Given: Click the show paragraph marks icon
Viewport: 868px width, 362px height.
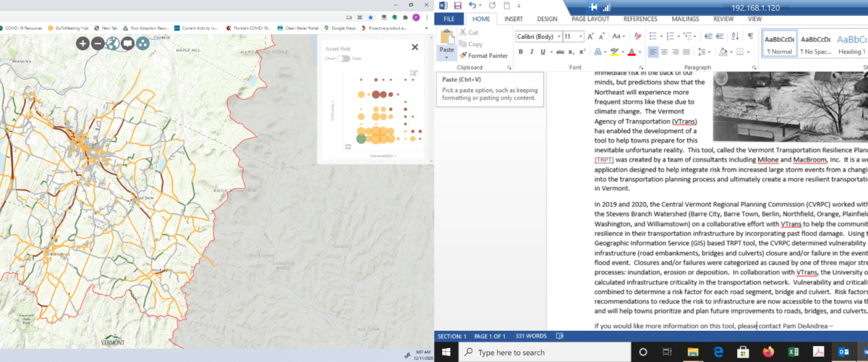Looking at the screenshot, I should [750, 36].
